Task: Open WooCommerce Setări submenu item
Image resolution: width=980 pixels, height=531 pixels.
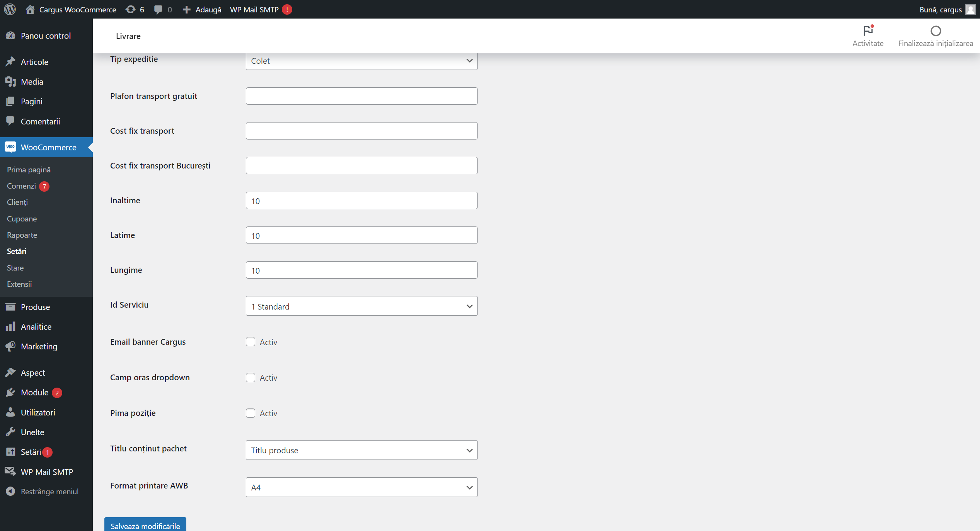Action: coord(17,251)
